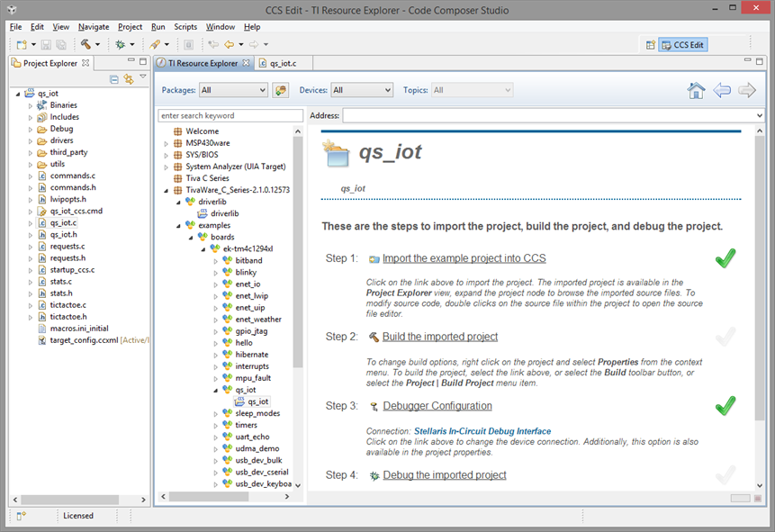Open the Devices dropdown
This screenshot has width=775, height=532.
pyautogui.click(x=362, y=91)
